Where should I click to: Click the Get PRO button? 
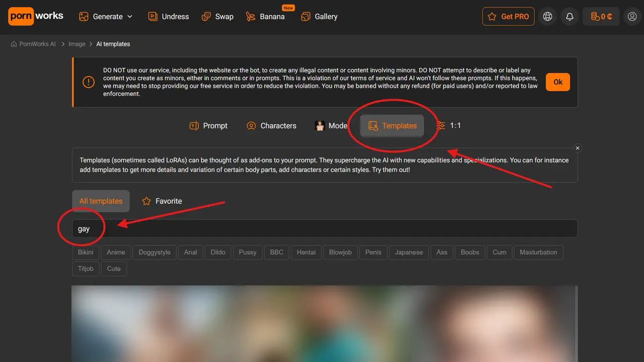pyautogui.click(x=508, y=17)
